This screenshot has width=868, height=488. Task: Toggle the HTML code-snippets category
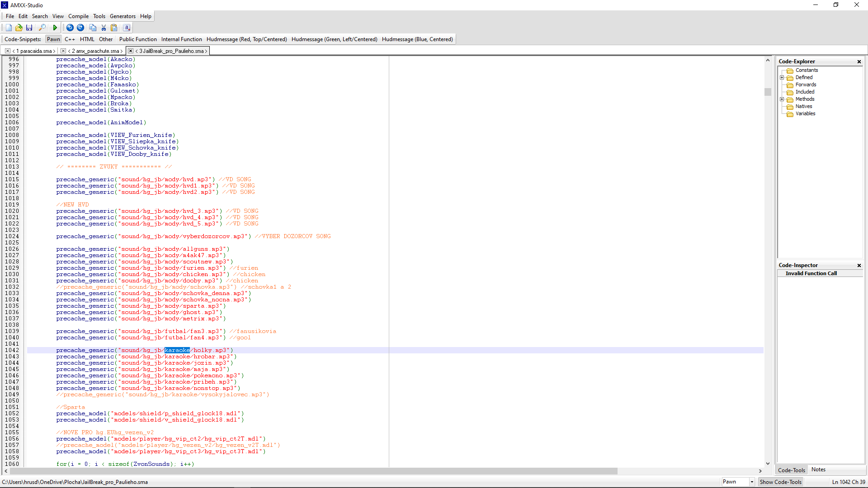[x=87, y=39]
